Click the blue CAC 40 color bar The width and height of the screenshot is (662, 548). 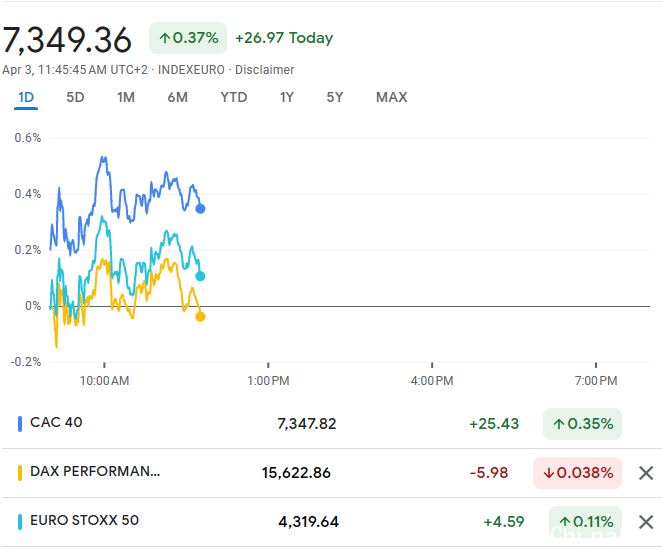click(20, 424)
